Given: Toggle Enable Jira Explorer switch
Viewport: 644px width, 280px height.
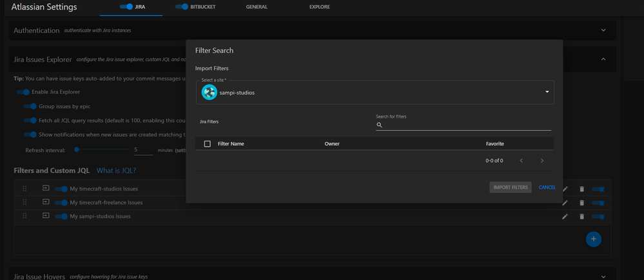Looking at the screenshot, I should pos(23,92).
